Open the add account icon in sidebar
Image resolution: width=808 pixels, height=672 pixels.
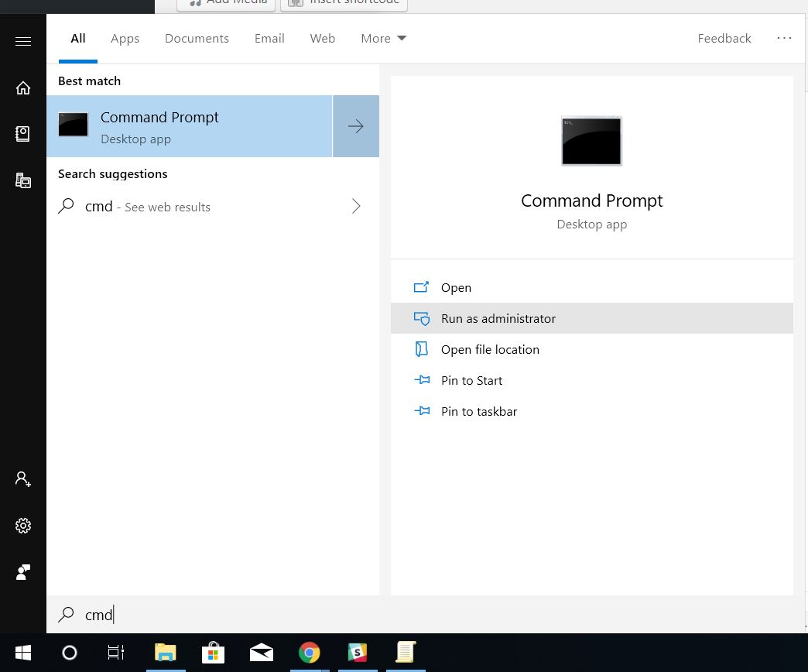22,479
